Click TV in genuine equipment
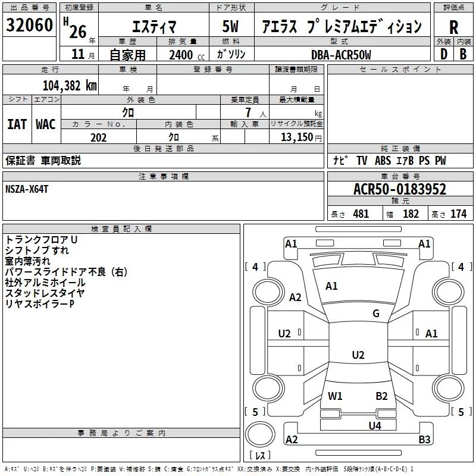Image resolution: width=476 pixels, height=476 pixels. tap(362, 160)
